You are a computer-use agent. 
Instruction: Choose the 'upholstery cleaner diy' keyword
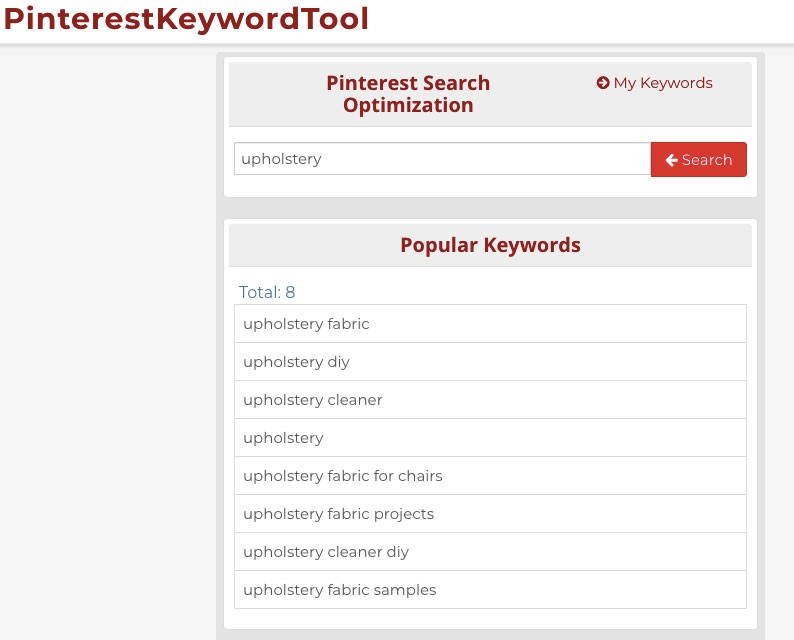click(x=326, y=552)
